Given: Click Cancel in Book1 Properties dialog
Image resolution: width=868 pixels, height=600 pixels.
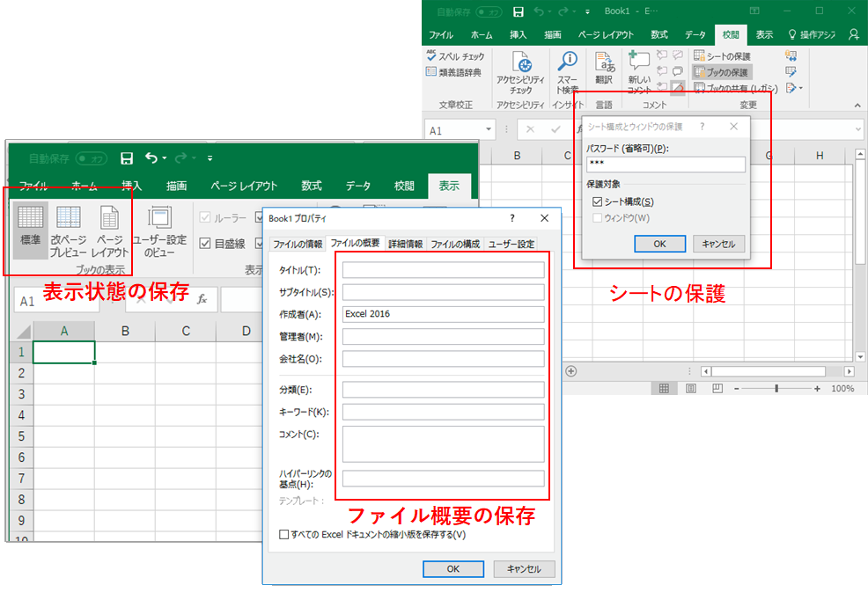Looking at the screenshot, I should click(524, 569).
